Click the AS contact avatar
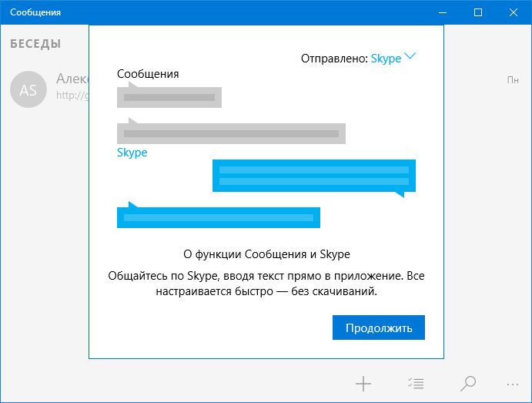This screenshot has height=403, width=532. pyautogui.click(x=28, y=90)
